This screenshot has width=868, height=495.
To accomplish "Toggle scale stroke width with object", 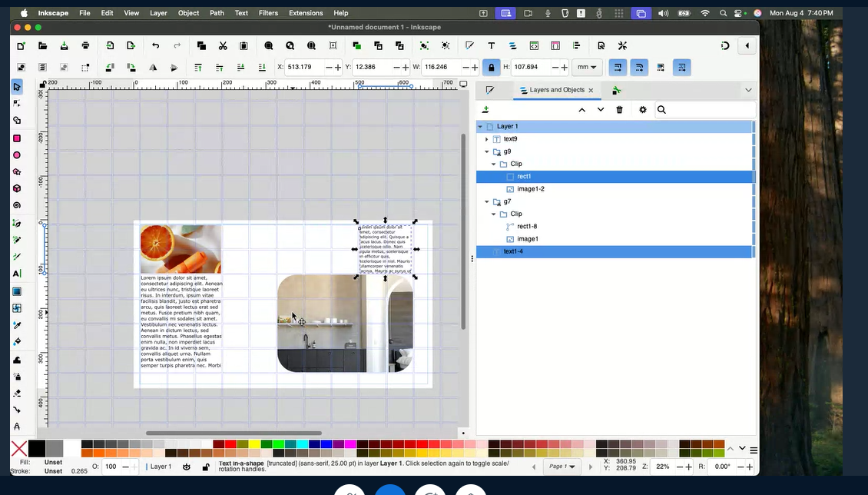I will pyautogui.click(x=618, y=68).
